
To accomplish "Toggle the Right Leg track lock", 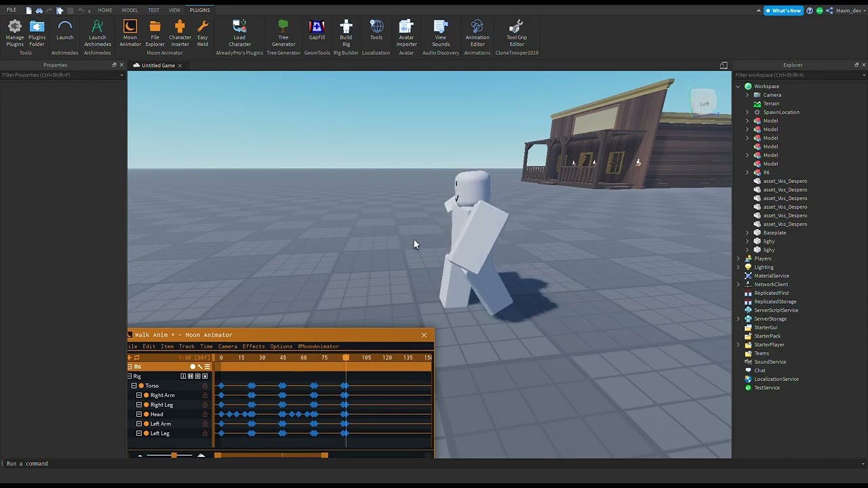I will pos(205,405).
